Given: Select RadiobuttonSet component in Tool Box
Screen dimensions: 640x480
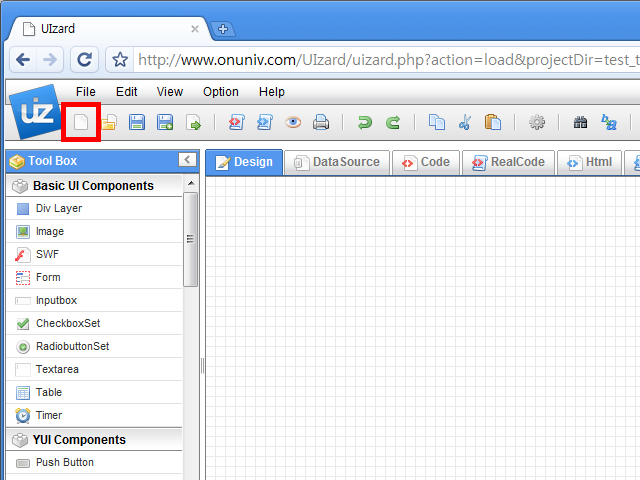Looking at the screenshot, I should pos(72,347).
